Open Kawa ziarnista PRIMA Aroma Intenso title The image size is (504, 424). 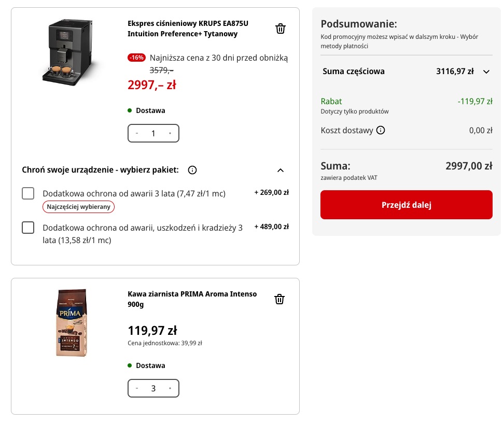click(x=192, y=299)
